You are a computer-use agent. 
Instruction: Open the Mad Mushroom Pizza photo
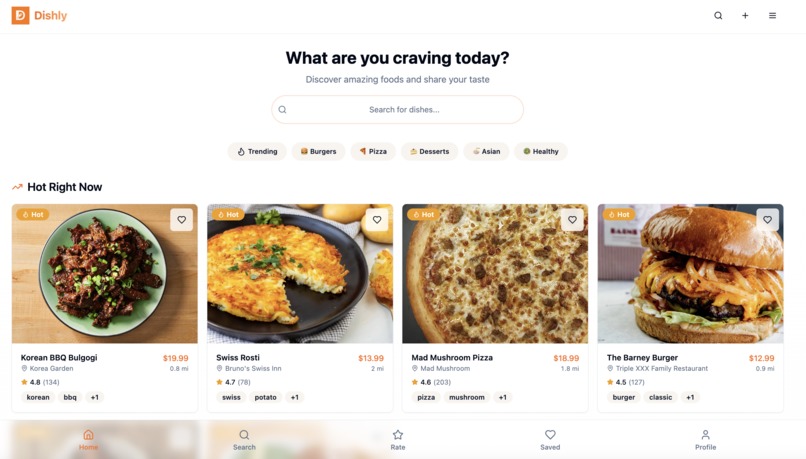tap(495, 273)
